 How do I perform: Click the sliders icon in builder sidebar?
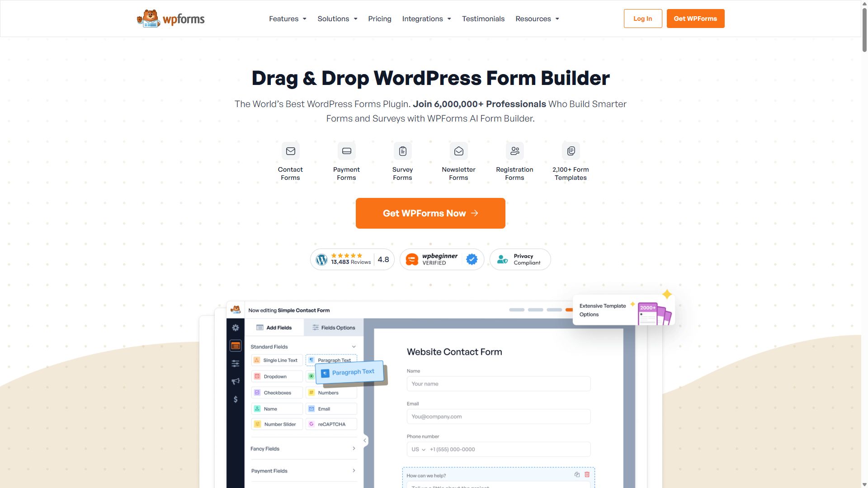[x=236, y=363]
